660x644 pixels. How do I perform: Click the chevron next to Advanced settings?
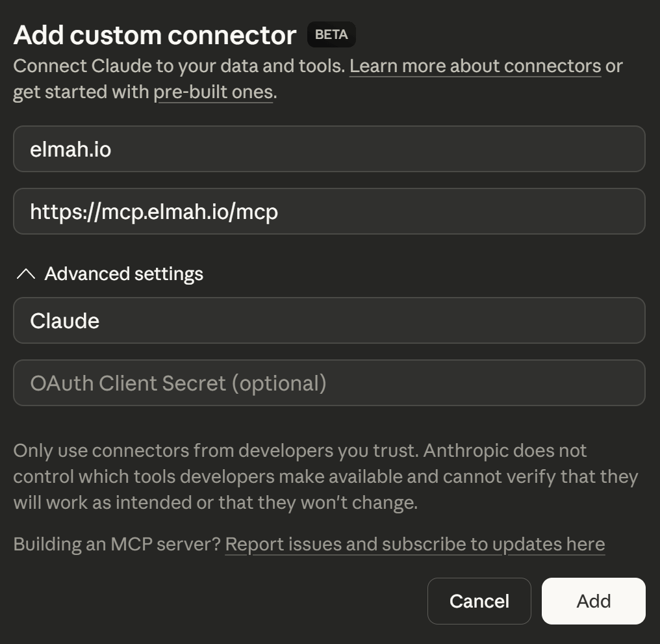click(x=25, y=274)
